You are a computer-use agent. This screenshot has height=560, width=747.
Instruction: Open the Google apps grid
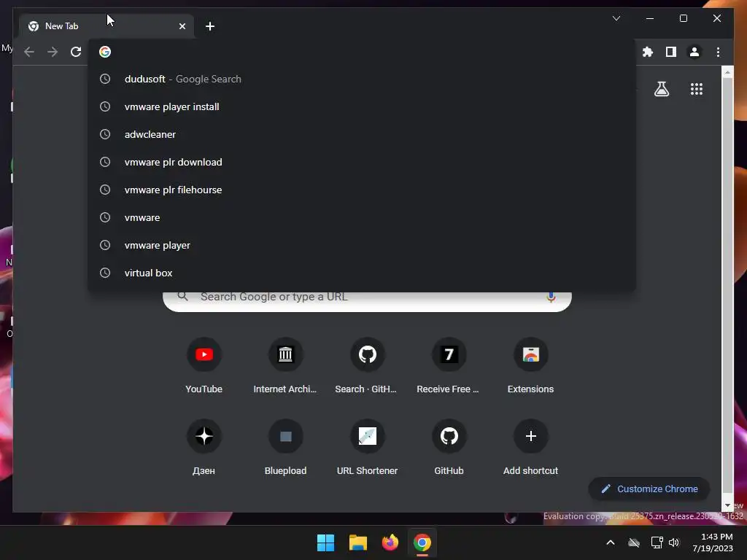click(x=697, y=89)
